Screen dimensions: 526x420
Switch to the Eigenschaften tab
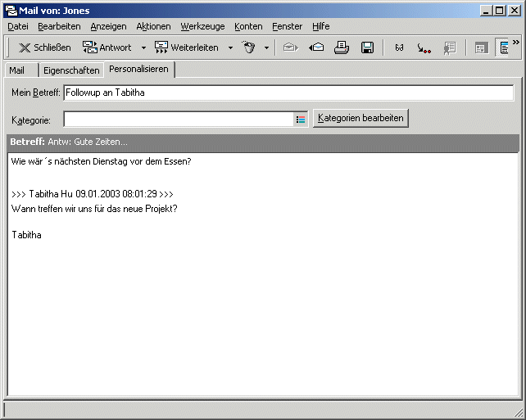tap(71, 70)
